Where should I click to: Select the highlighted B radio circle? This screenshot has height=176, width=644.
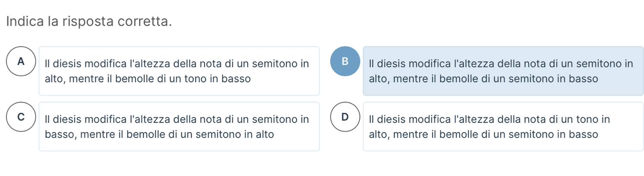tap(345, 61)
